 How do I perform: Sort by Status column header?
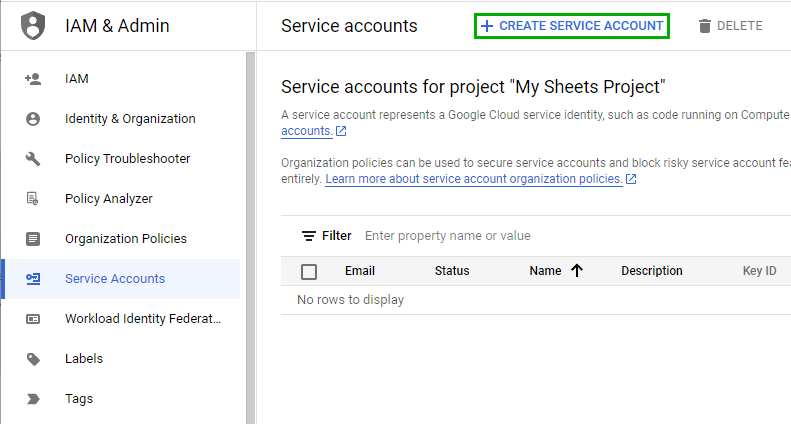click(452, 271)
